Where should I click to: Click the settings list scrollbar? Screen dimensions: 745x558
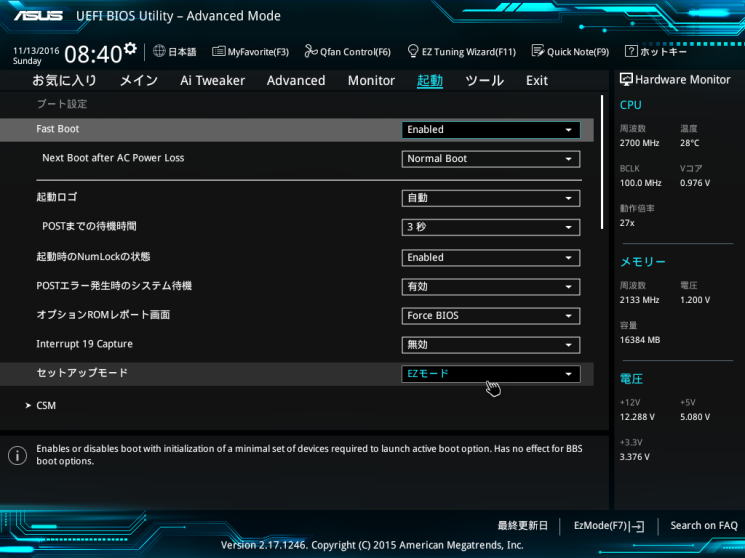pos(602,162)
